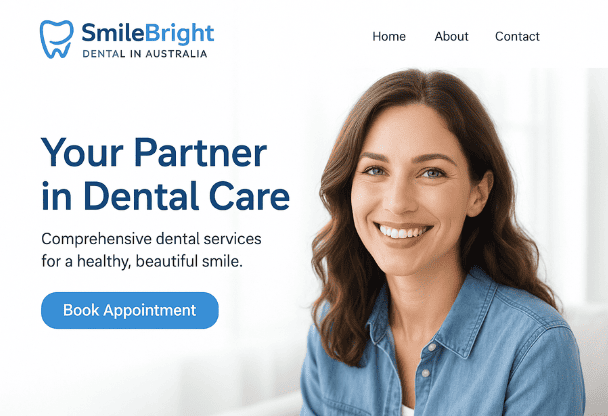Select 'Comprehensive dental services' text line
This screenshot has height=416, width=608.
pyautogui.click(x=151, y=239)
